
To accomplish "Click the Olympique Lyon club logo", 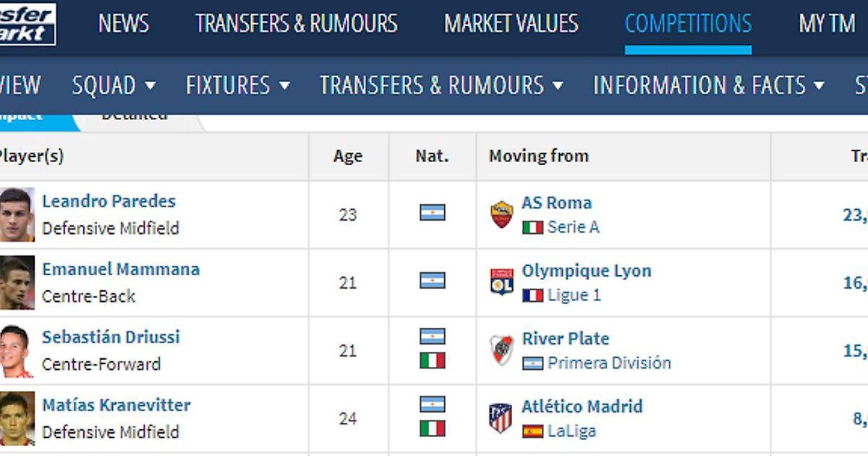I will [501, 282].
